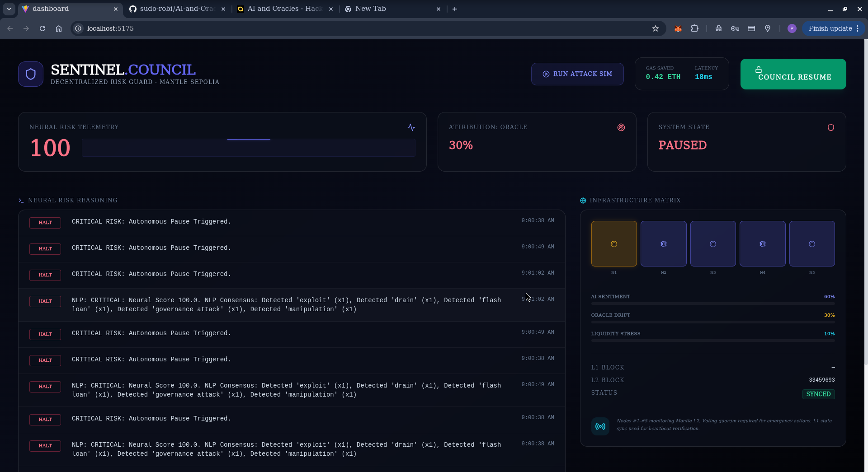Open the tab search dropdown arrow
The width and height of the screenshot is (868, 472).
point(9,9)
